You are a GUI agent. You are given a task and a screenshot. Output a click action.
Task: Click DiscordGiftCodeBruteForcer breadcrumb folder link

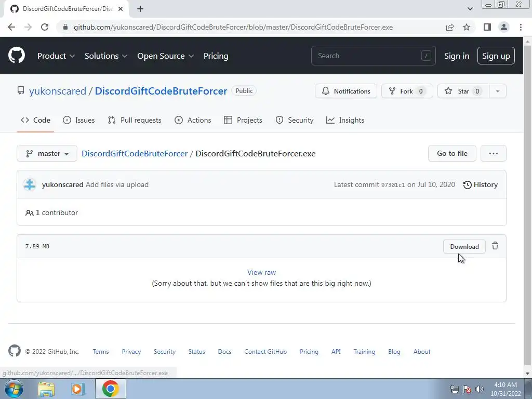click(135, 153)
